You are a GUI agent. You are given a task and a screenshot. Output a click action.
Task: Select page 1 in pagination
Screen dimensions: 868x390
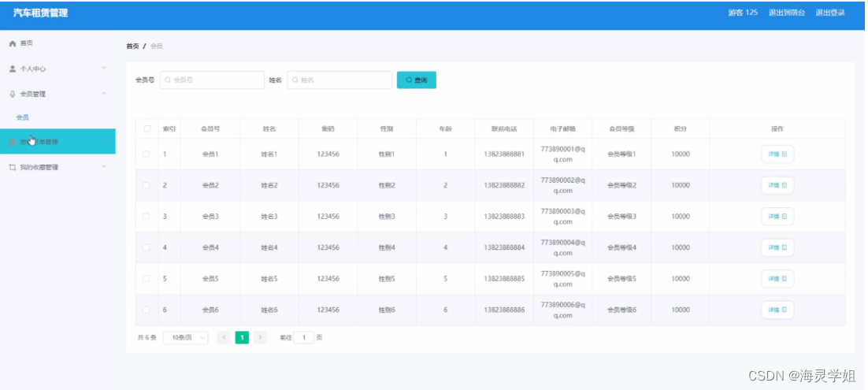click(242, 337)
